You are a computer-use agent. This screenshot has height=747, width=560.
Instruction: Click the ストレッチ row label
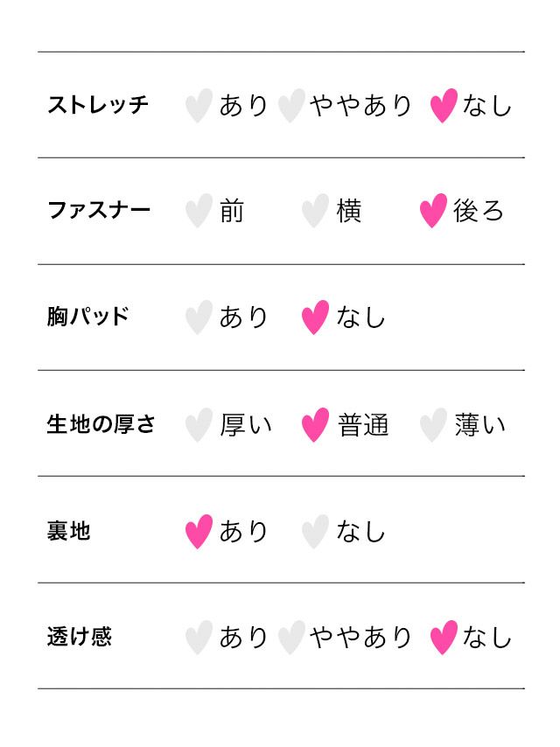(98, 106)
